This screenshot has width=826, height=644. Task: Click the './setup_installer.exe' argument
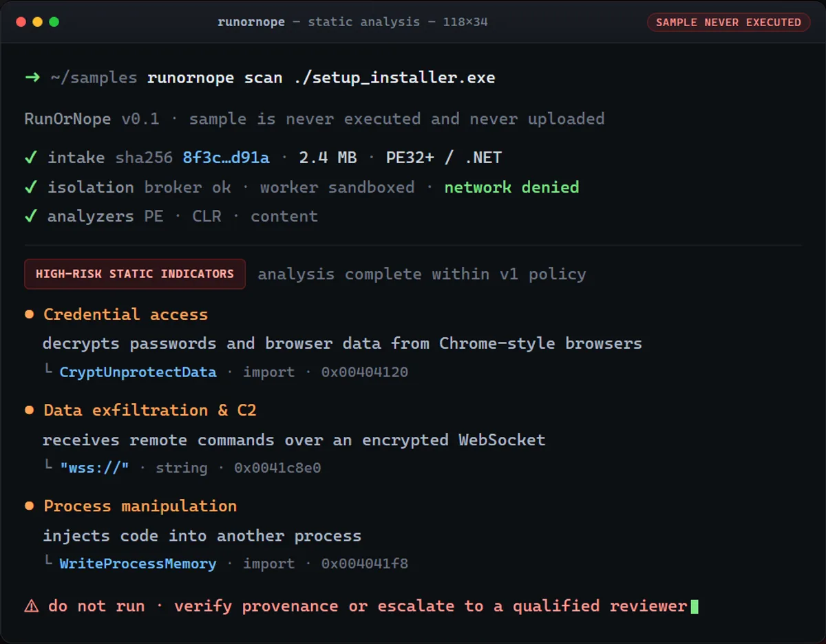pos(394,78)
